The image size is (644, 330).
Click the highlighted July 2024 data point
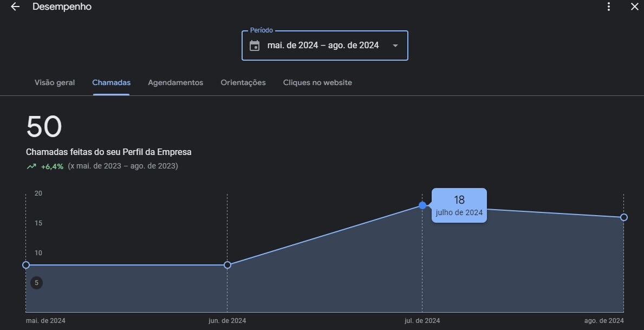pos(422,205)
